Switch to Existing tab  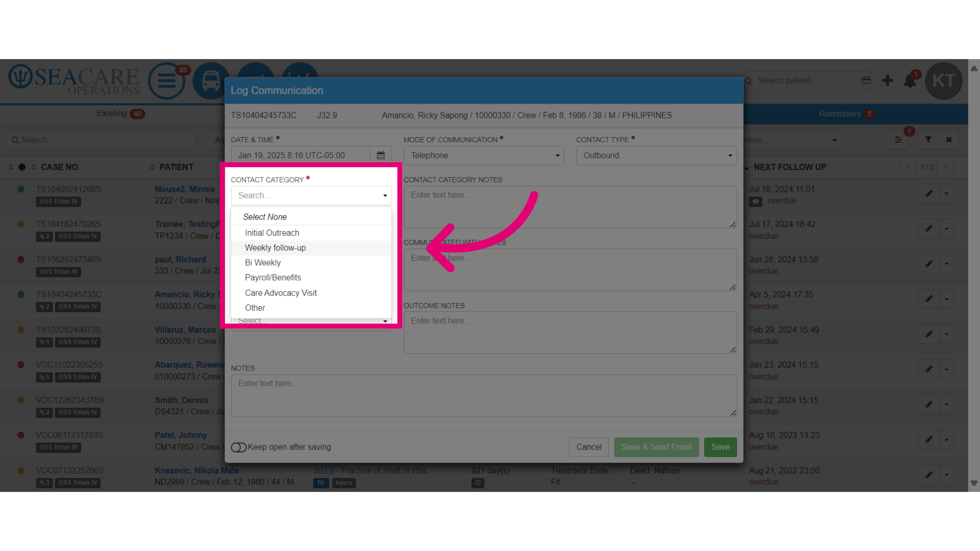(120, 113)
